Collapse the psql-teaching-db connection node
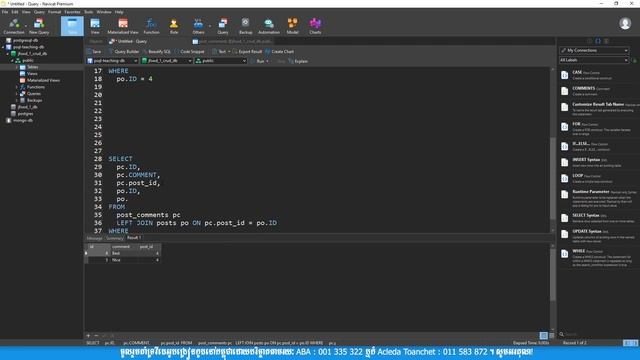The image size is (640, 360). (3, 47)
